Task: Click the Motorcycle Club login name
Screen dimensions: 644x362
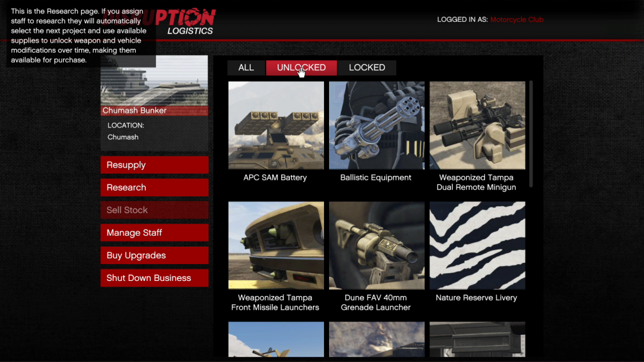Action: 516,19
